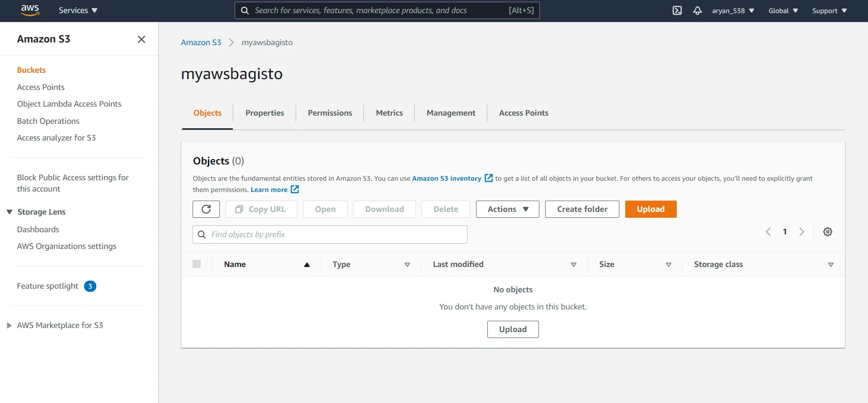Click the Learn more external link icon
The width and height of the screenshot is (868, 403).
coord(295,189)
